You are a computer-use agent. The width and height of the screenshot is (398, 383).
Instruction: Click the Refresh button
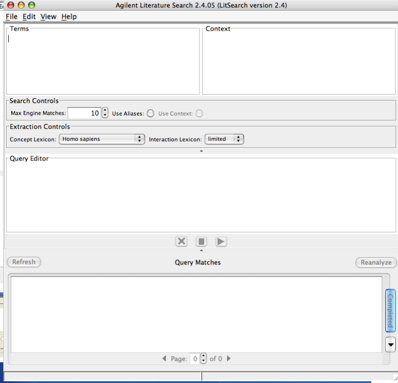point(24,262)
